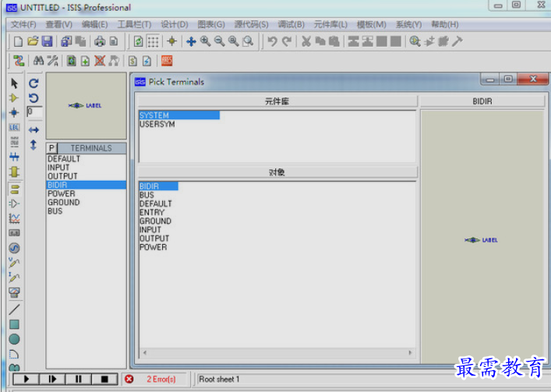The width and height of the screenshot is (551, 392).
Task: Click the Stop simulation button
Action: (x=104, y=379)
